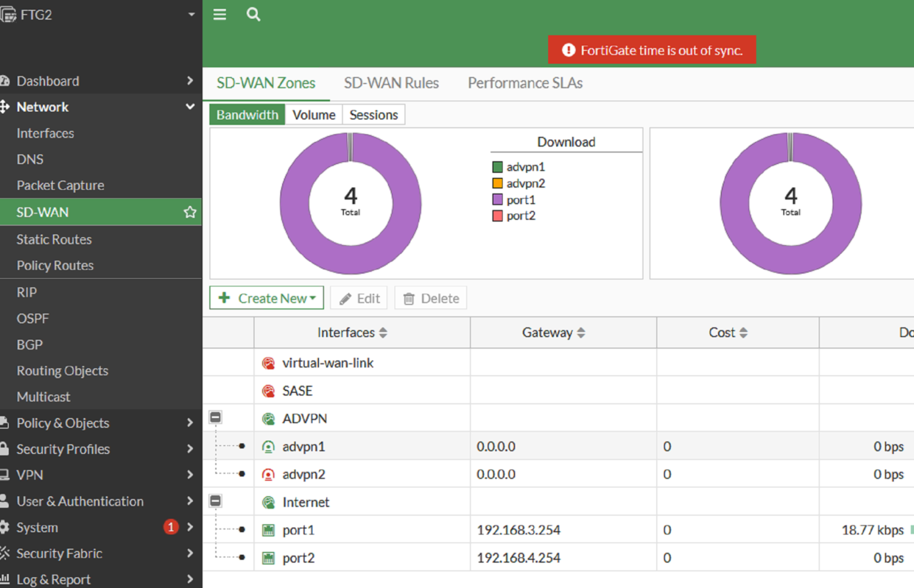Switch chart view to Sessions
The height and width of the screenshot is (588, 914).
pos(373,115)
